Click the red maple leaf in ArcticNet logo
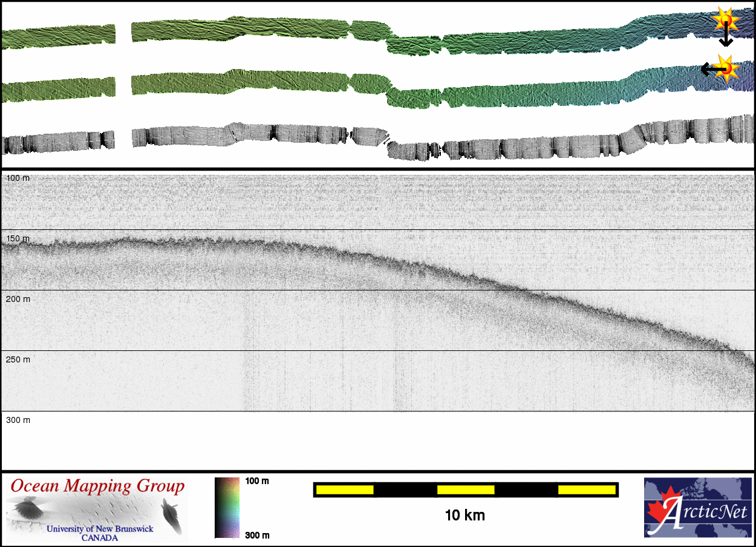This screenshot has width=756, height=547. tap(662, 514)
